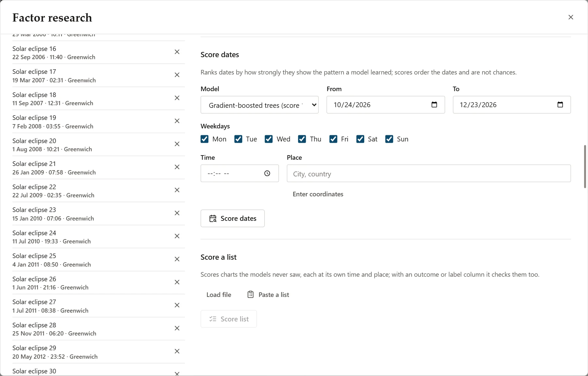Viewport: 588px width, 376px height.
Task: Remove Solar eclipse 20 from list
Action: (x=177, y=144)
